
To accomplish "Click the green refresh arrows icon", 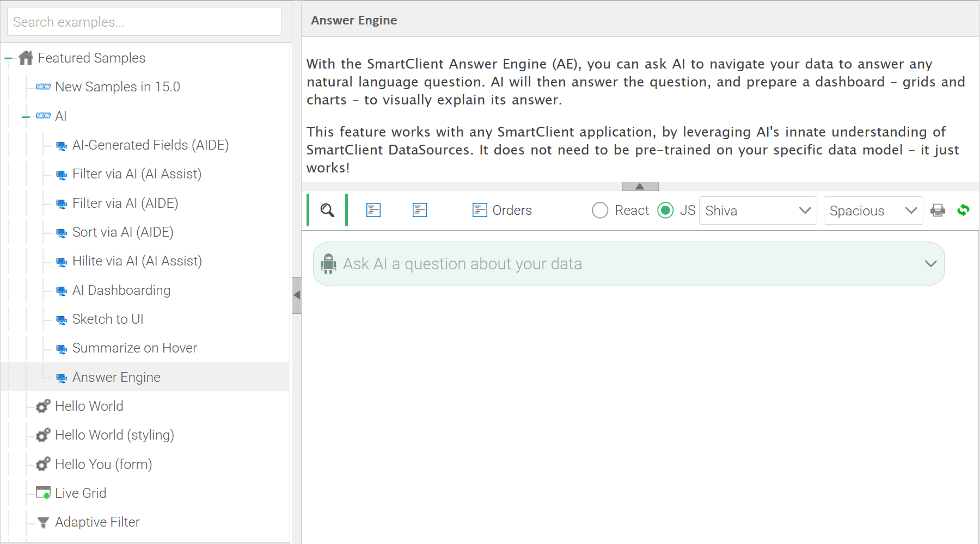I will coord(963,210).
